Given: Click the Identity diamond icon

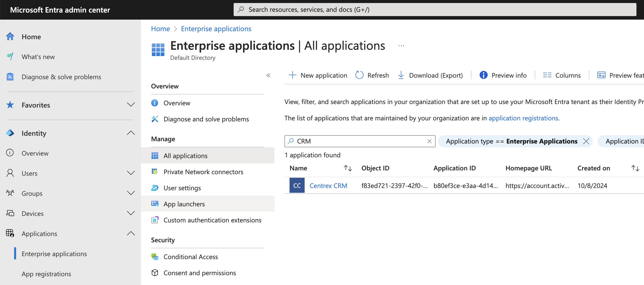Looking at the screenshot, I should click(10, 133).
